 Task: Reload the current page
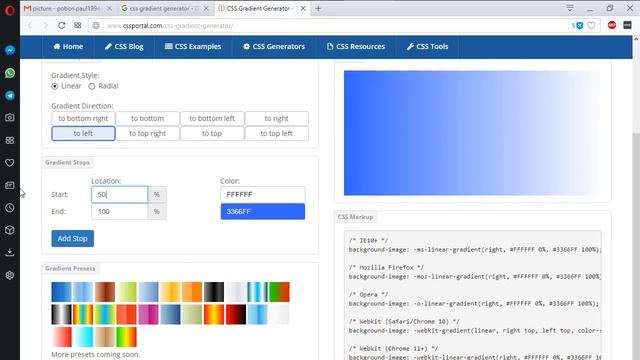click(61, 25)
